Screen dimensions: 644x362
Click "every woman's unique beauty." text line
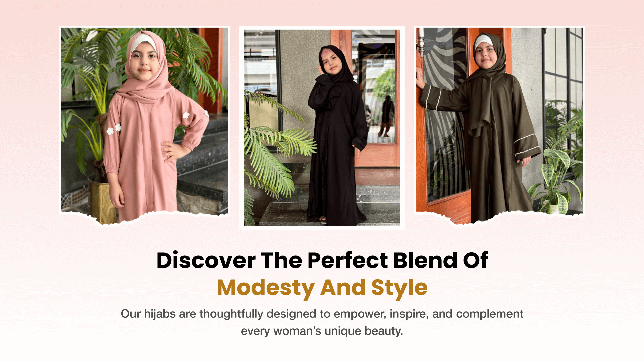(x=322, y=331)
